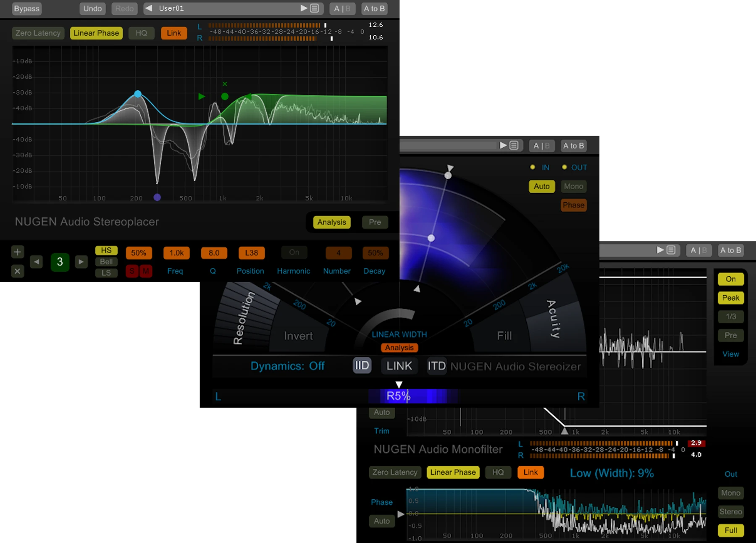Image resolution: width=756 pixels, height=543 pixels.
Task: Switch A|B in Stereoizer window
Action: click(542, 146)
